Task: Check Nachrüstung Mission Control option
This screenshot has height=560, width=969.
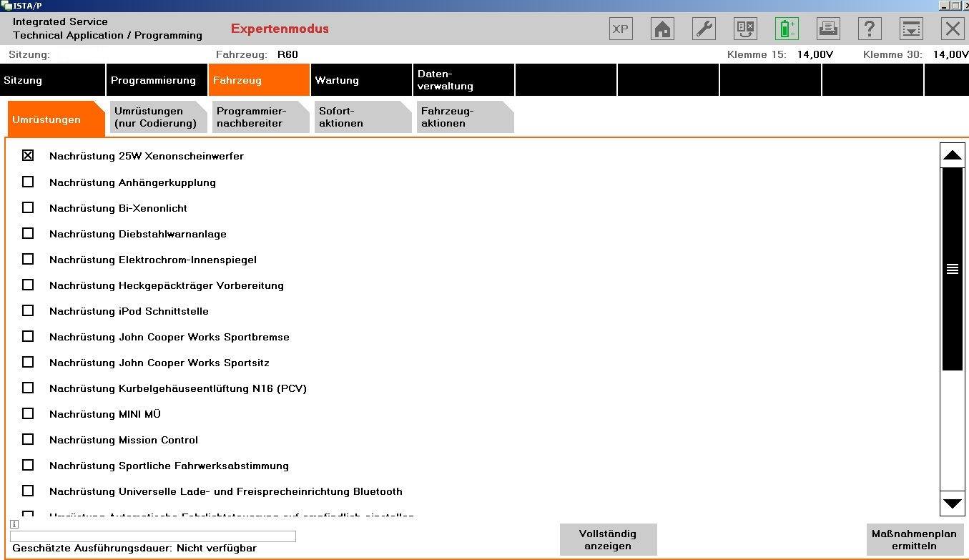Action: 28,439
